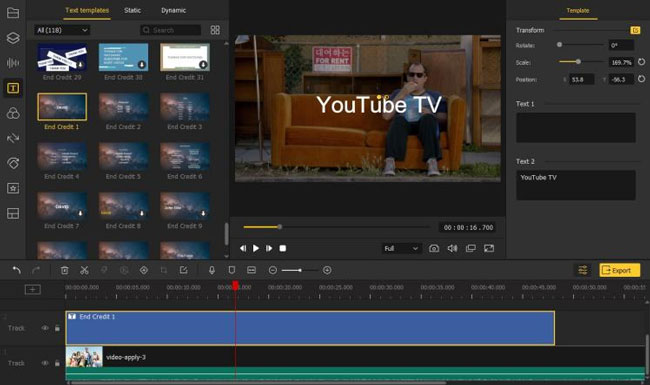Redo the last action
The image size is (650, 385).
coord(36,270)
